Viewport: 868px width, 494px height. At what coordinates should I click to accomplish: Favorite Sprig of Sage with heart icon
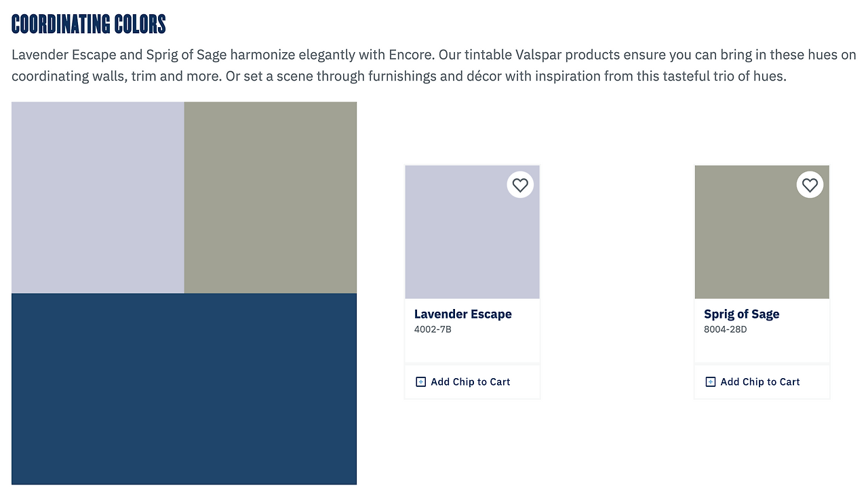810,185
